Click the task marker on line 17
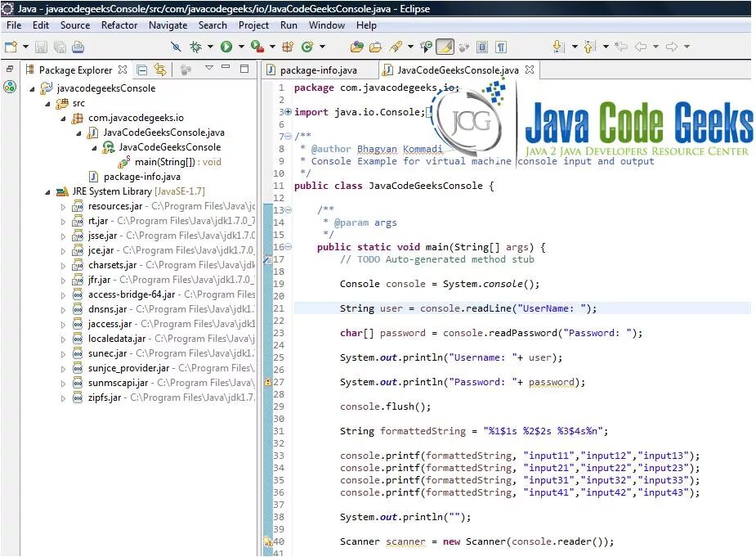 [x=267, y=259]
